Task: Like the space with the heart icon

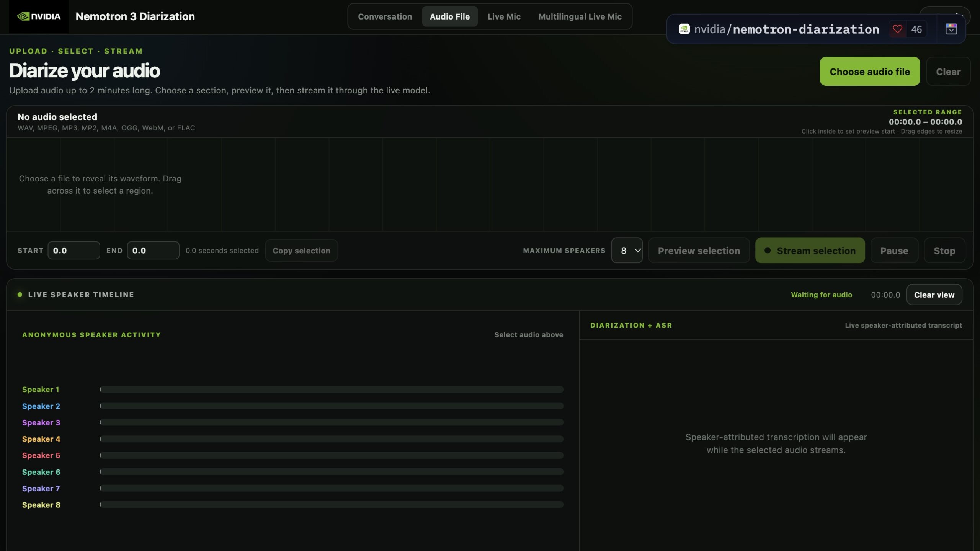Action: (897, 29)
